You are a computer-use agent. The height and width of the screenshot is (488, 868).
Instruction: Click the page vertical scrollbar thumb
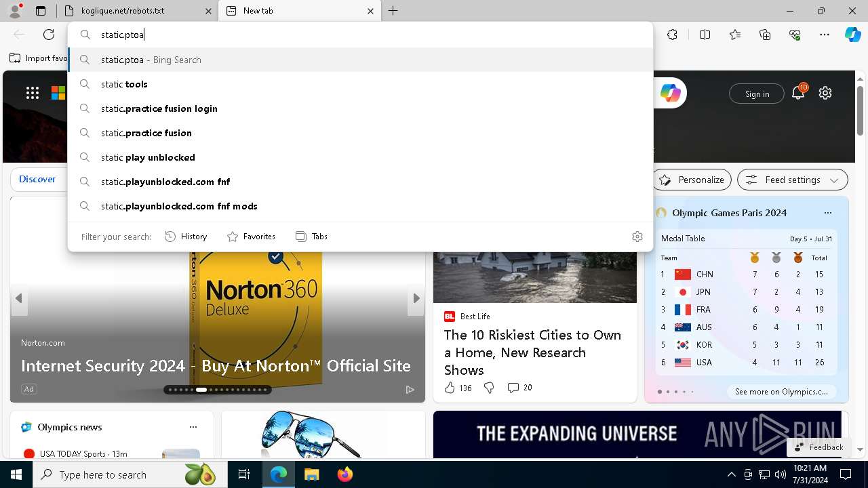click(860, 110)
